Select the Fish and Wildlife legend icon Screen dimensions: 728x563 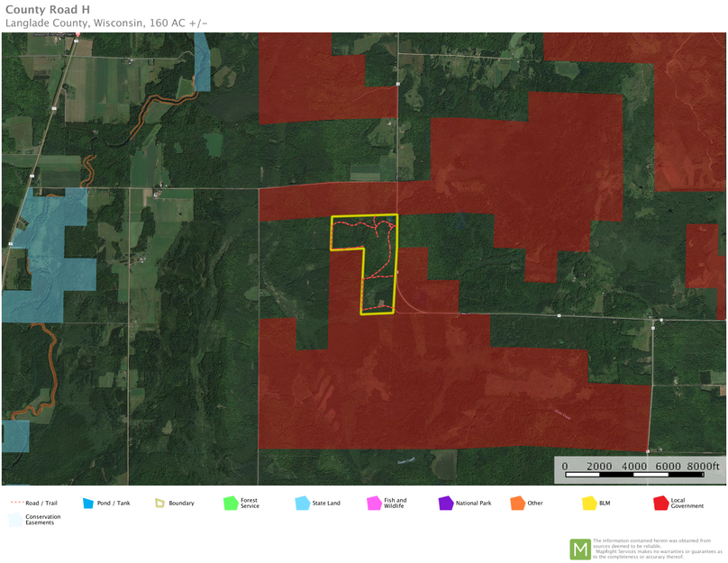(374, 503)
